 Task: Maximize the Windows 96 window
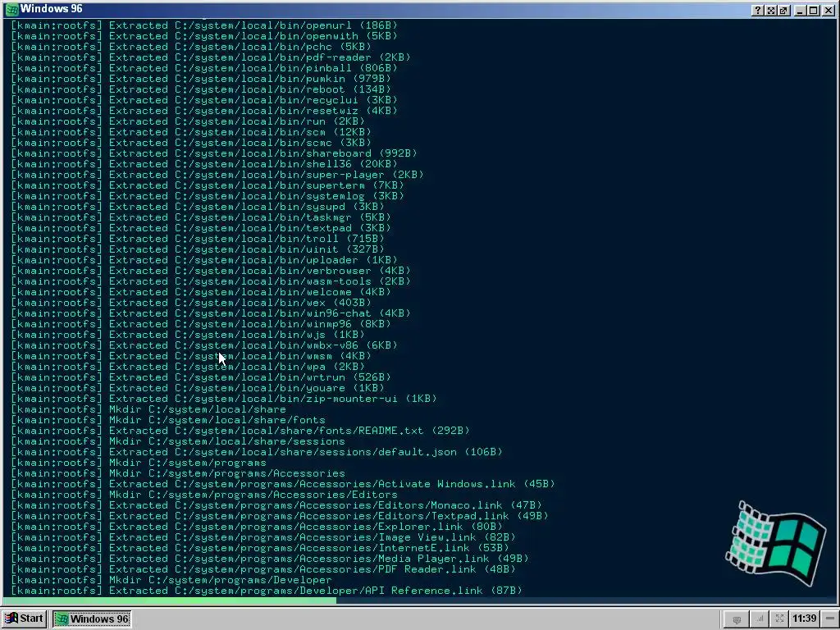click(813, 10)
